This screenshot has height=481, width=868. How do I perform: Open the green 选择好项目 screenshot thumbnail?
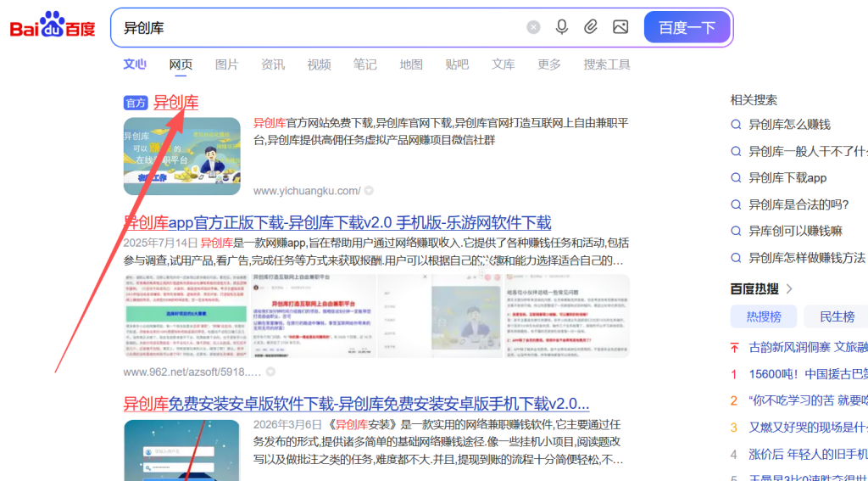tap(186, 316)
